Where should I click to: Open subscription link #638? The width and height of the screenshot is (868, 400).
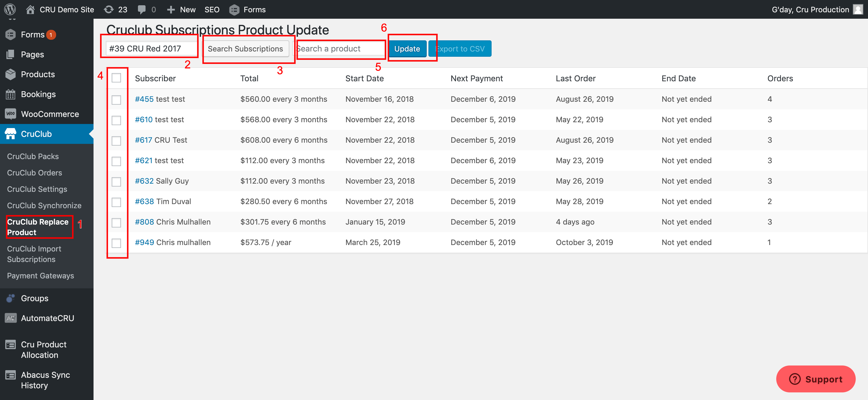[x=144, y=201]
